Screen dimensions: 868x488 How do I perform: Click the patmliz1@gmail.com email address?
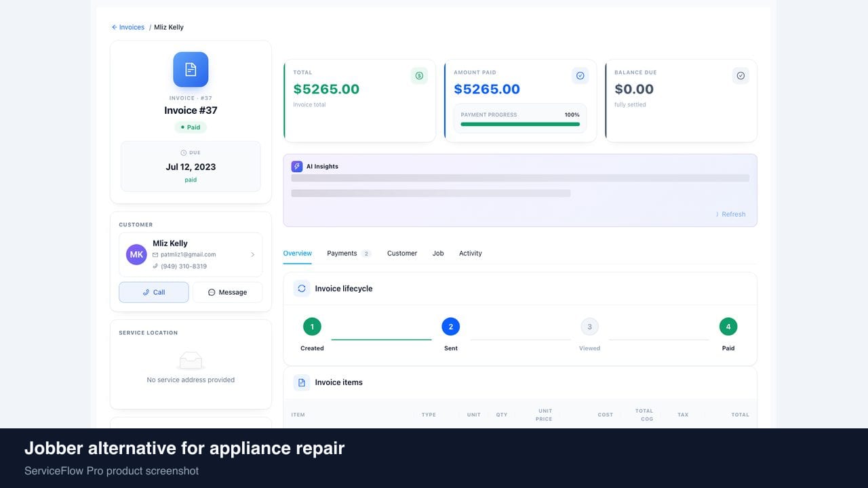coord(189,255)
